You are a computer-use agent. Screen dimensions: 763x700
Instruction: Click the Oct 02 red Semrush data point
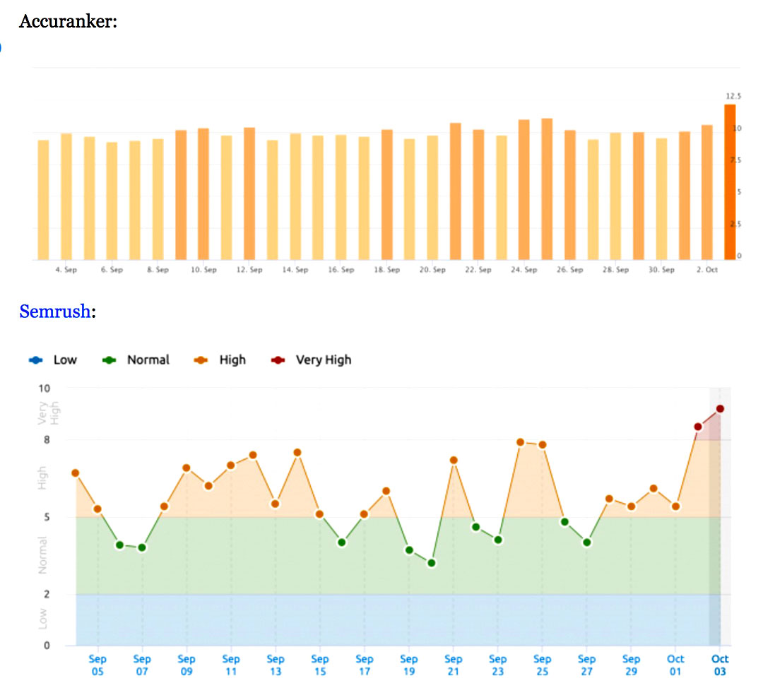(x=698, y=427)
